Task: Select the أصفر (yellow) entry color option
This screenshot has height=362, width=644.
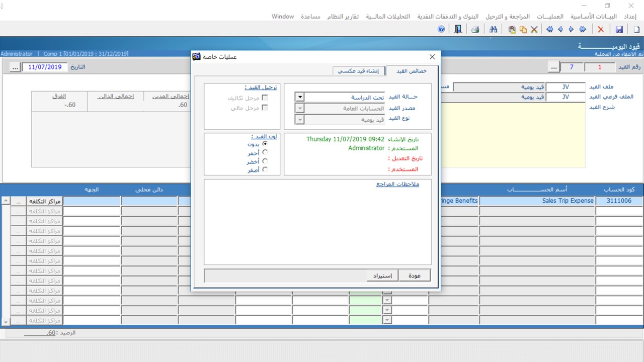Action: coord(265,169)
